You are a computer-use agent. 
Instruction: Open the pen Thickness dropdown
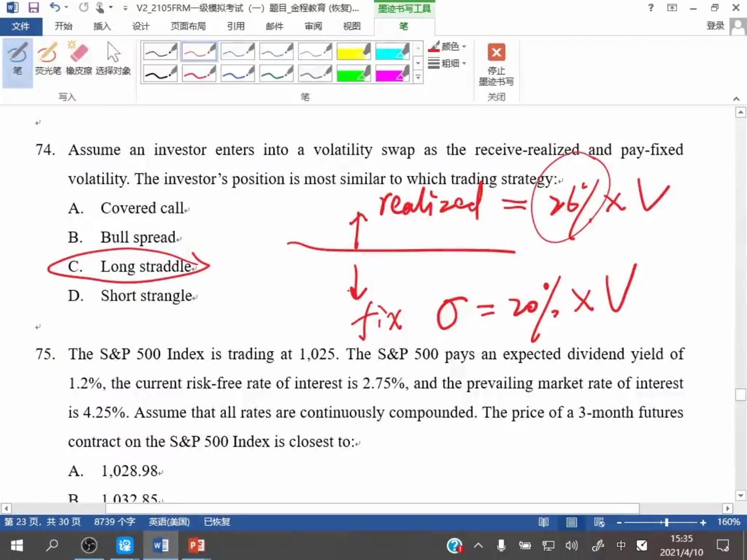click(448, 63)
